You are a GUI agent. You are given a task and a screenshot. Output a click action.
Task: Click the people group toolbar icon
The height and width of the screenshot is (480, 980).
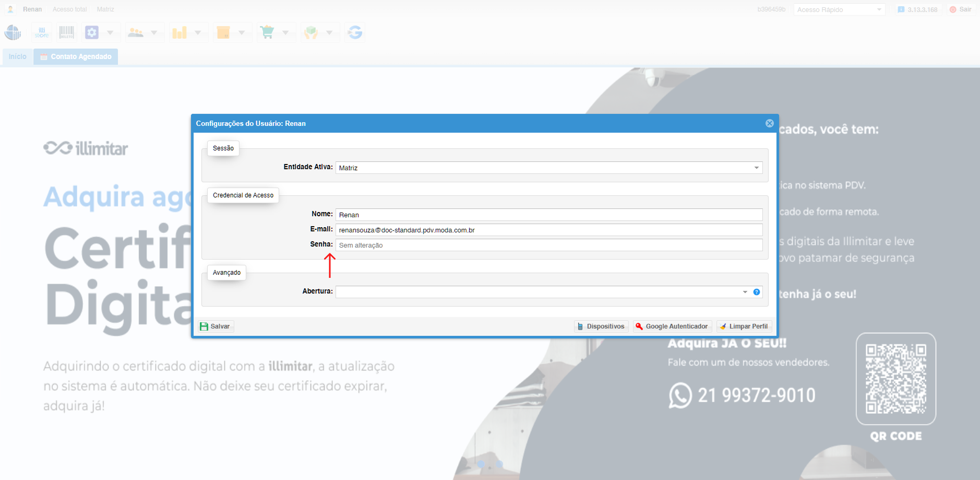tap(136, 32)
